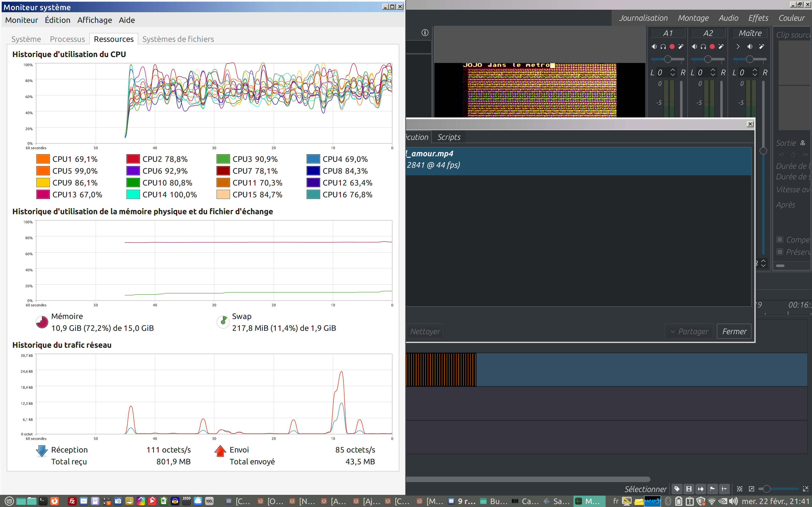This screenshot has width=812, height=507.
Task: Toggle marker flag comments icon
Action: (x=712, y=489)
